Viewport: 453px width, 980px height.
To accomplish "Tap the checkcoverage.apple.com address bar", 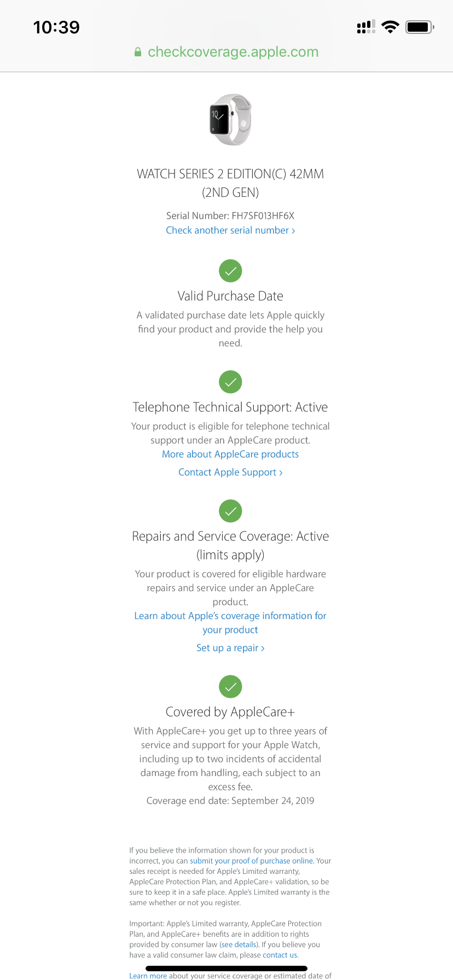I will pyautogui.click(x=233, y=52).
